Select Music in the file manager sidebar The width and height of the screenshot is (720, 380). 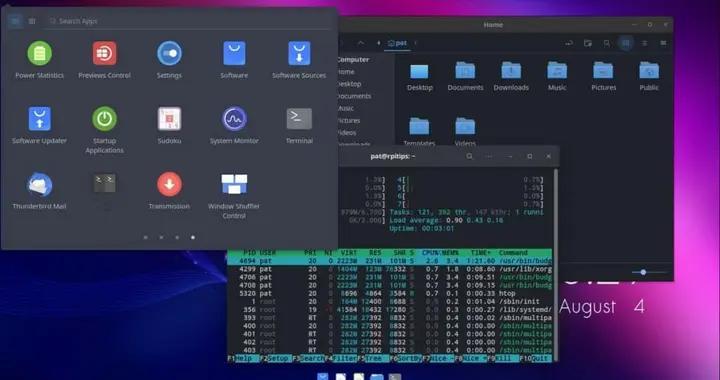(x=346, y=108)
